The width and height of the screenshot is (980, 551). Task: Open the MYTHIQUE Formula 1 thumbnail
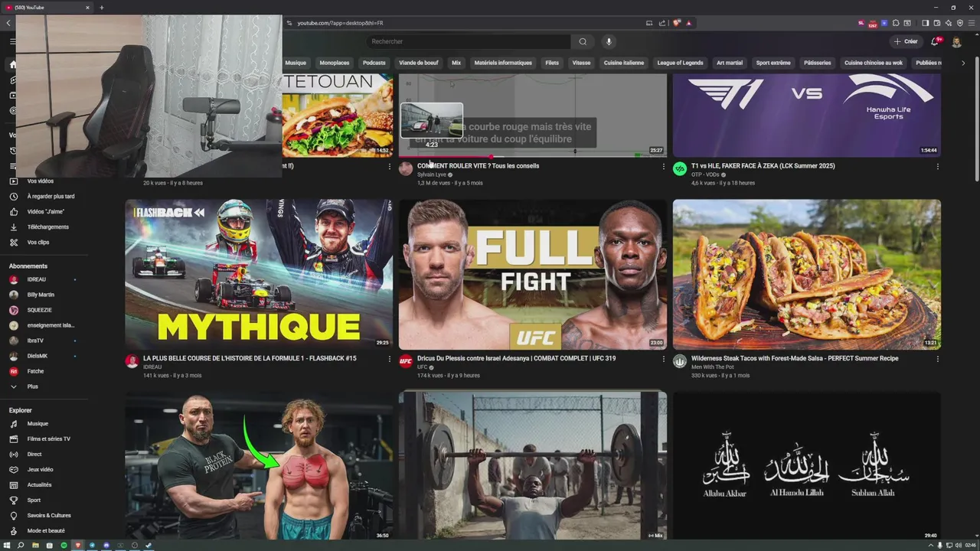tap(259, 274)
